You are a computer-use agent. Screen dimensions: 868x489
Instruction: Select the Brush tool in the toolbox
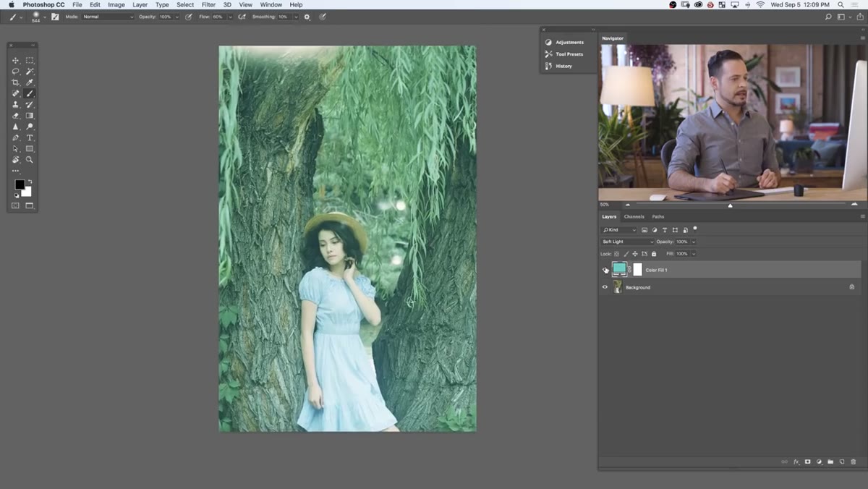click(x=30, y=93)
